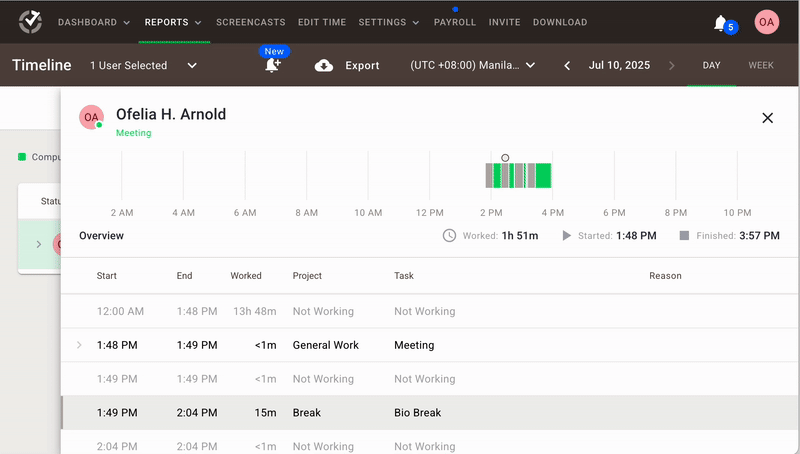Click the green Meeting status link
Viewport: 800px width, 454px height.
tap(134, 133)
